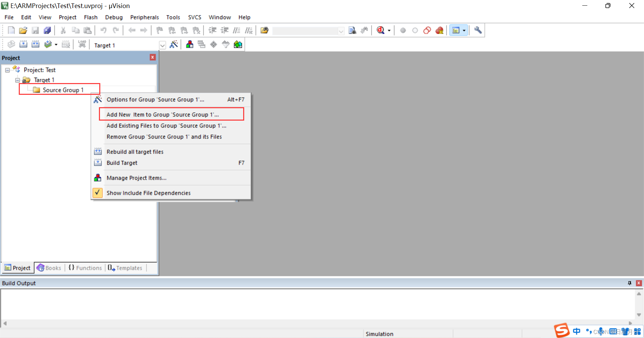The image size is (644, 338).
Task: Click the Find document search icon
Action: click(352, 30)
